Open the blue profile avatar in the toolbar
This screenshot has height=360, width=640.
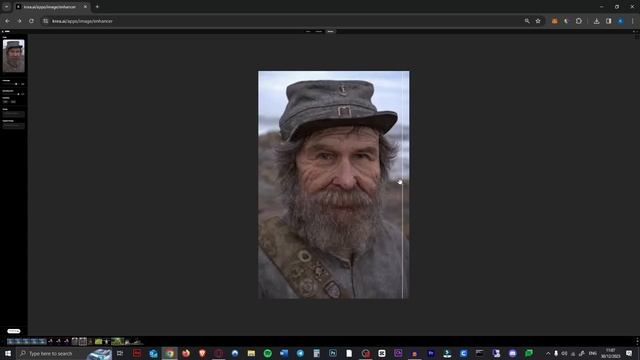(x=620, y=21)
